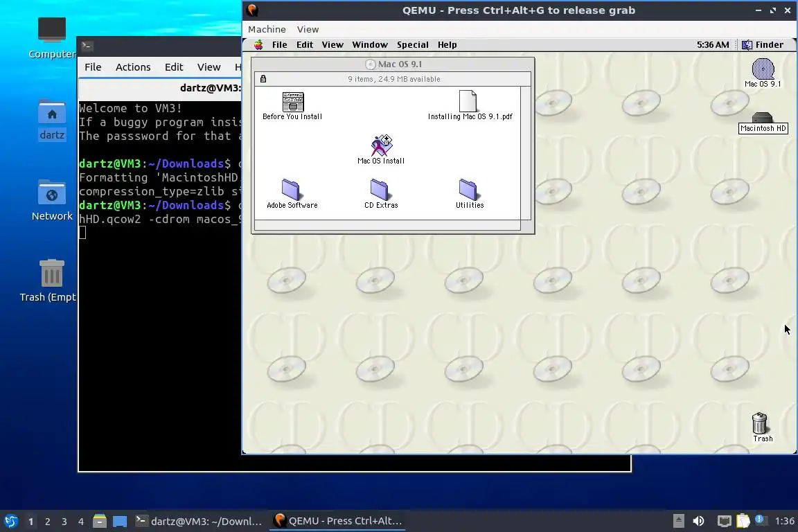Open the Mac OS Special menu
The height and width of the screenshot is (532, 798).
[413, 45]
